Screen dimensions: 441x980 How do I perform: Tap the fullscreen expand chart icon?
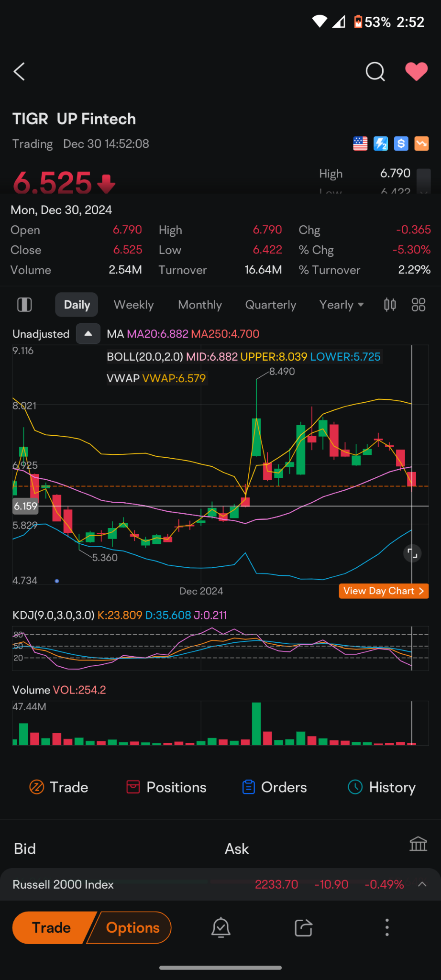point(412,554)
